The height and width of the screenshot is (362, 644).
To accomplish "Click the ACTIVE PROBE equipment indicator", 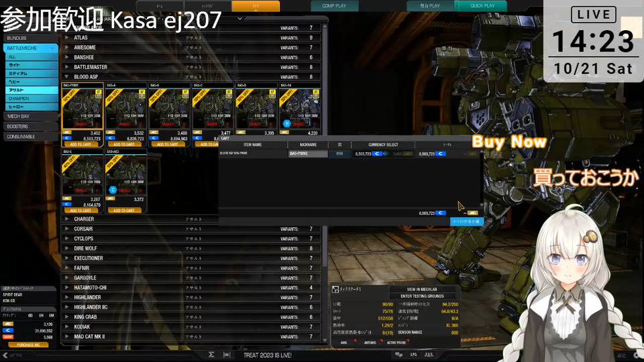I will pyautogui.click(x=396, y=343).
